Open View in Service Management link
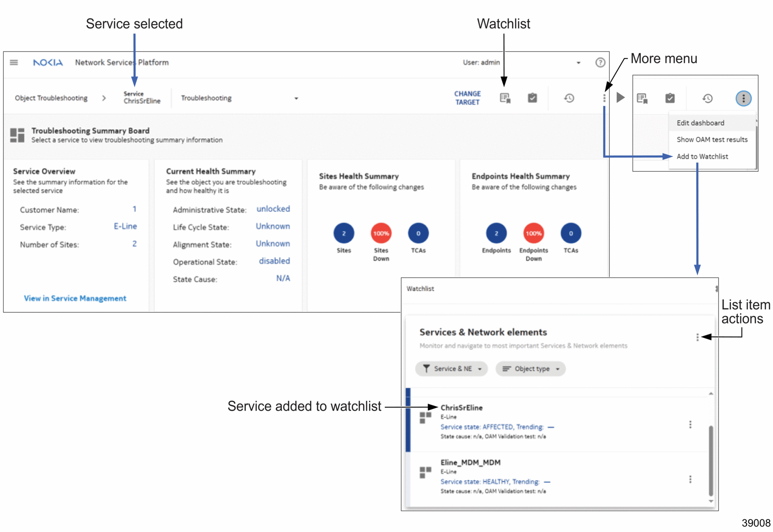 75,298
